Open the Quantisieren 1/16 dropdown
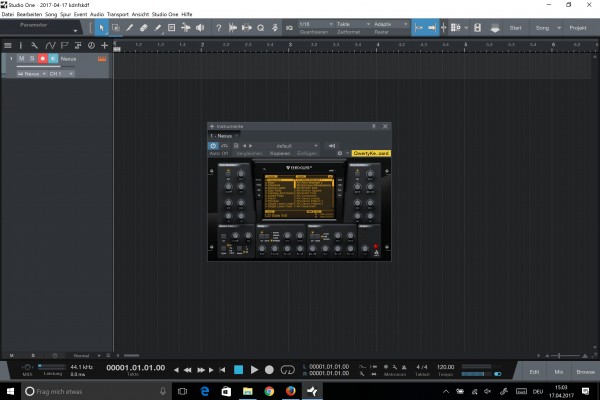This screenshot has width=600, height=400. pos(316,24)
